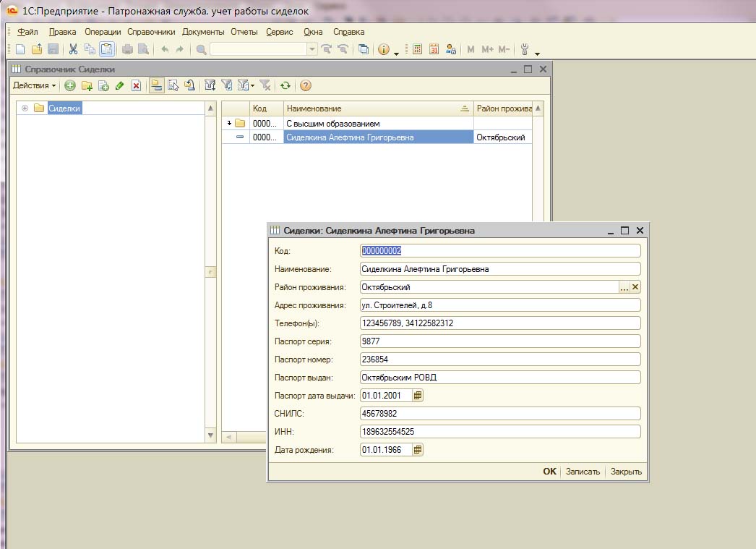Screen dimensions: 756x549
Task: Open the Справочники menu
Action: 151,32
